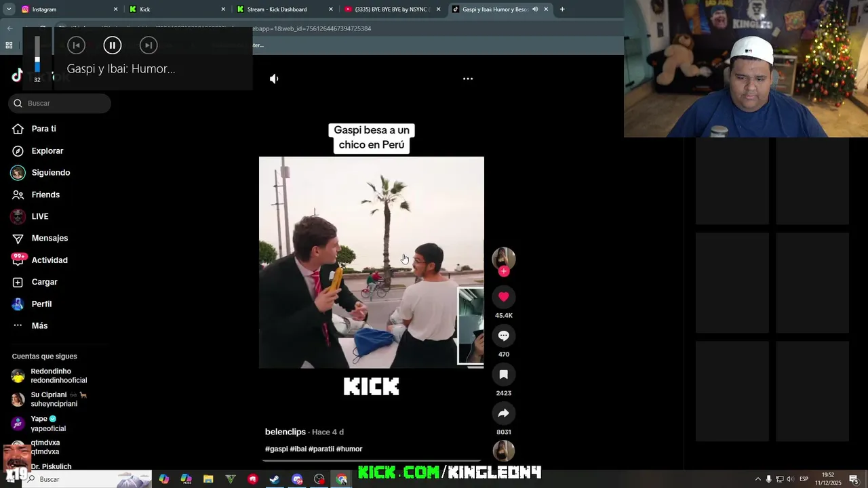The width and height of the screenshot is (868, 488).
Task: Open Copilot from the taskbar
Action: (164, 479)
